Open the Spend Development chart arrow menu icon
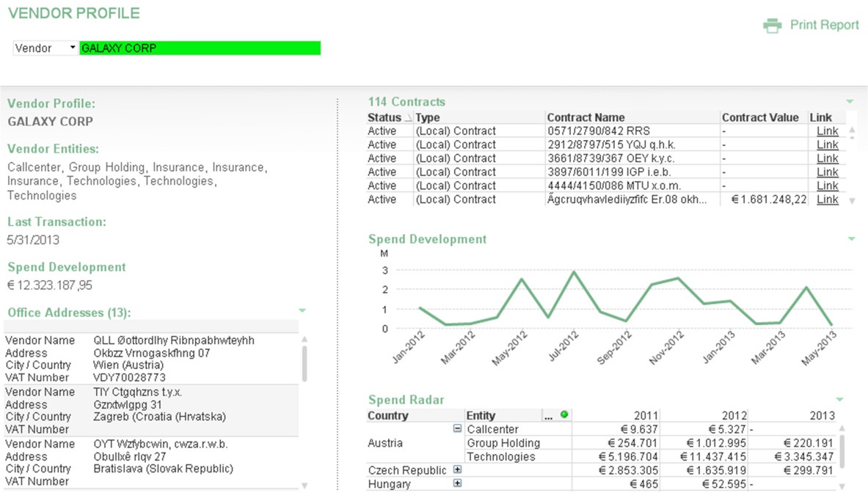Screen dimensions: 868x501 tap(851, 239)
